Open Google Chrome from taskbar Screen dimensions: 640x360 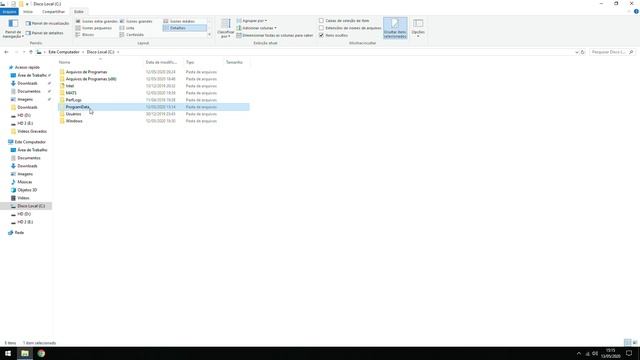[41, 353]
